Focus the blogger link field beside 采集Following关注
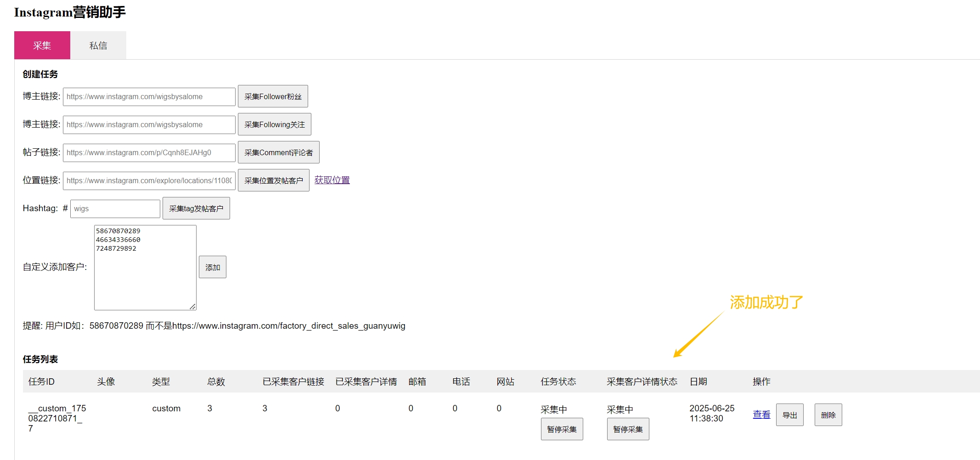 [149, 125]
